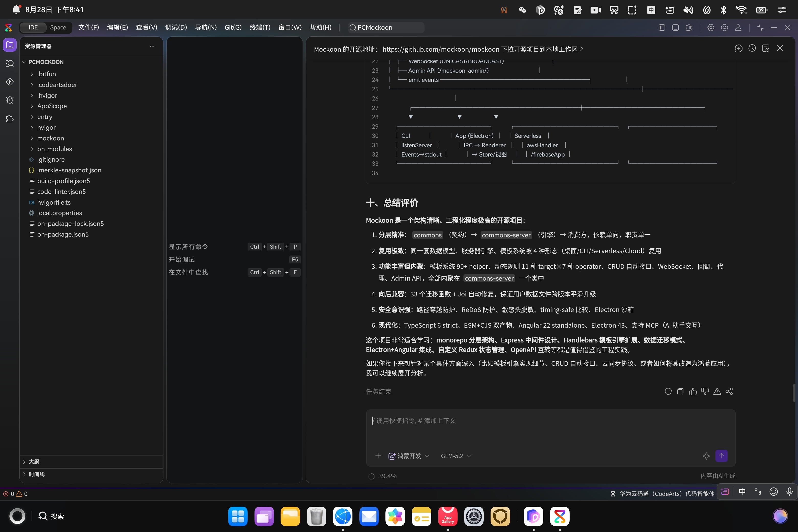Click 华为云码道 CodeArts status bar entry
798x532 pixels.
coord(663,494)
